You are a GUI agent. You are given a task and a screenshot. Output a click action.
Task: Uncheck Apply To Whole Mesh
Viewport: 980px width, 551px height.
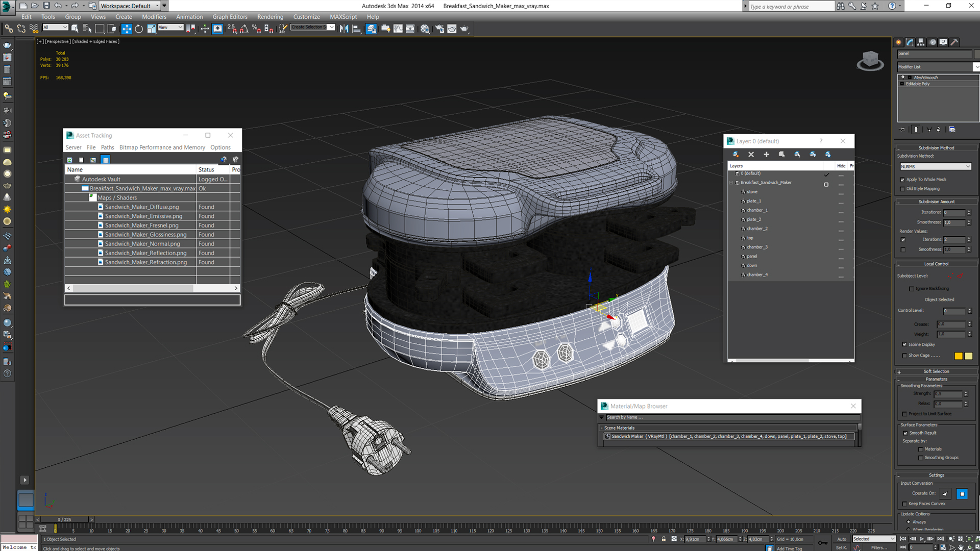902,180
